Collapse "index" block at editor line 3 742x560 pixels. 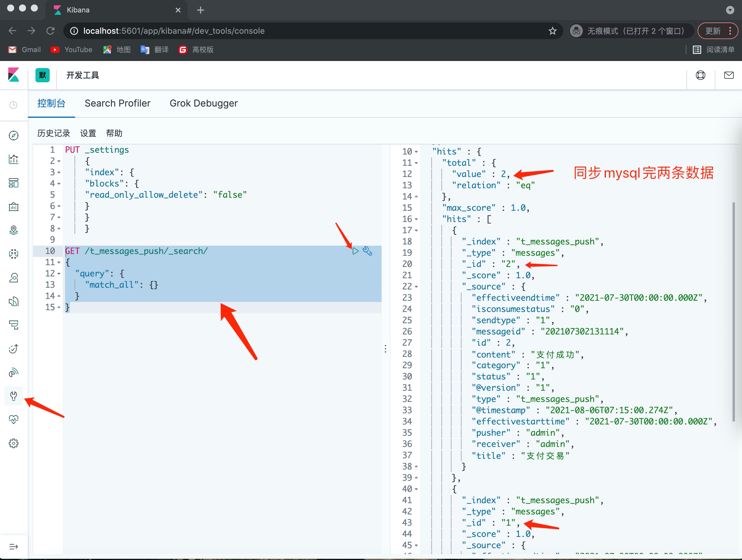click(x=59, y=173)
